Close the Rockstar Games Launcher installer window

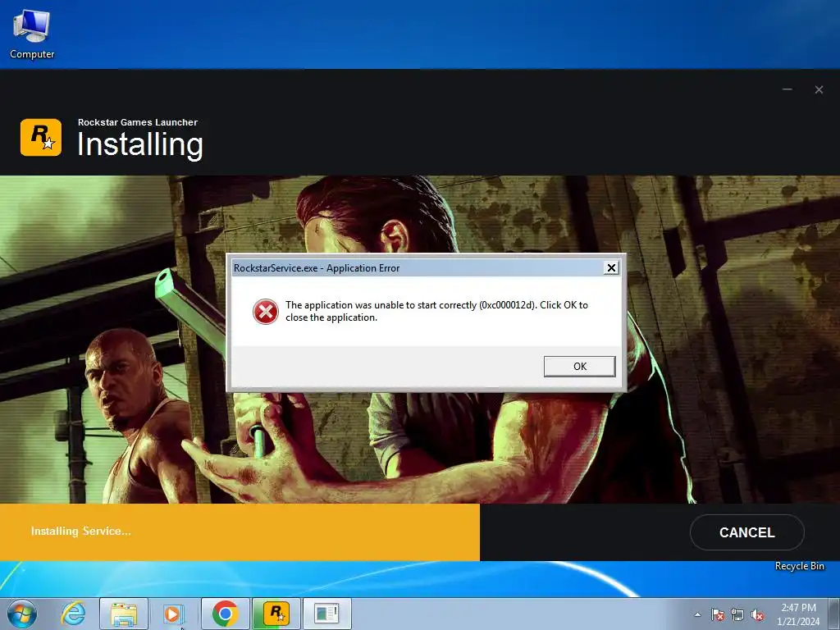819,89
